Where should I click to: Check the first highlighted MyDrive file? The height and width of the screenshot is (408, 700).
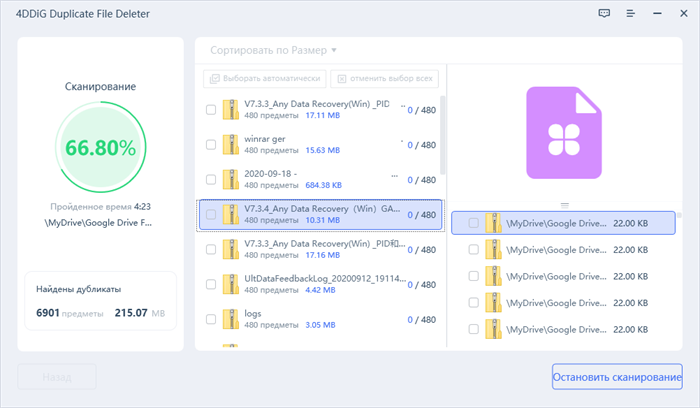coord(473,223)
